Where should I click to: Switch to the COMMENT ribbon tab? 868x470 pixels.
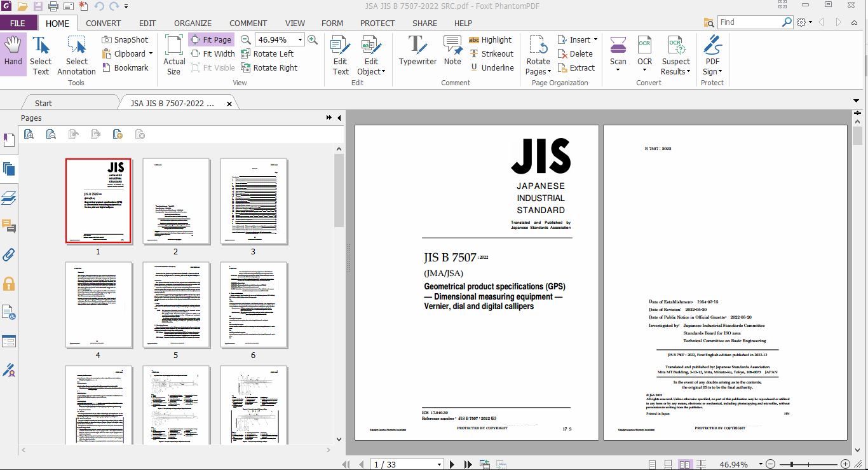tap(248, 23)
